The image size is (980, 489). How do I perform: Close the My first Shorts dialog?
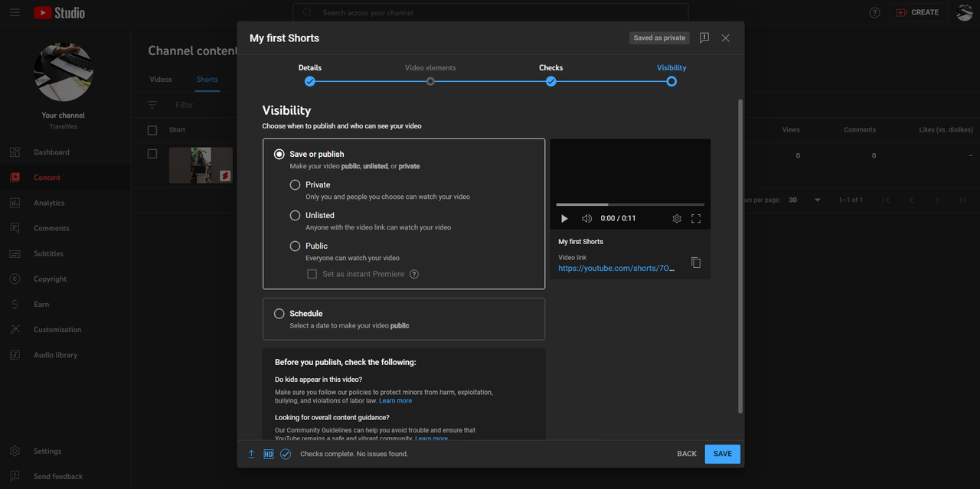coord(726,38)
